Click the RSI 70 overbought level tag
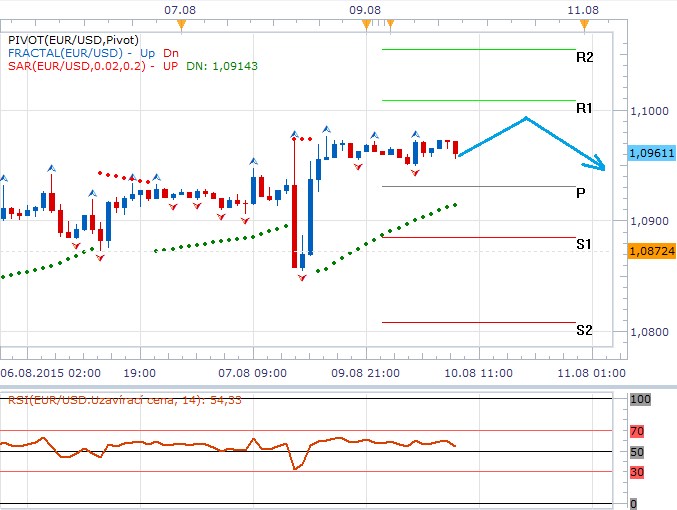 tap(637, 431)
